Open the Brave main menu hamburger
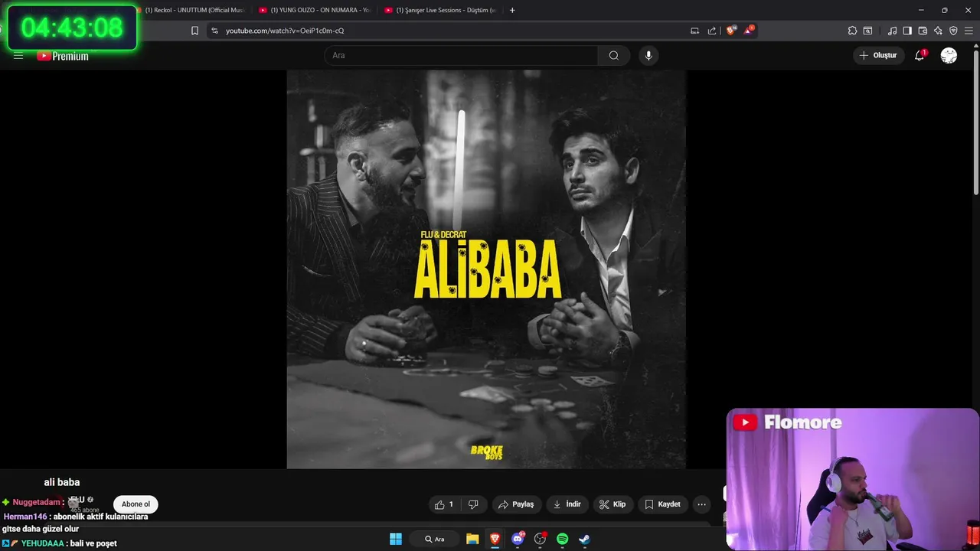 click(969, 31)
